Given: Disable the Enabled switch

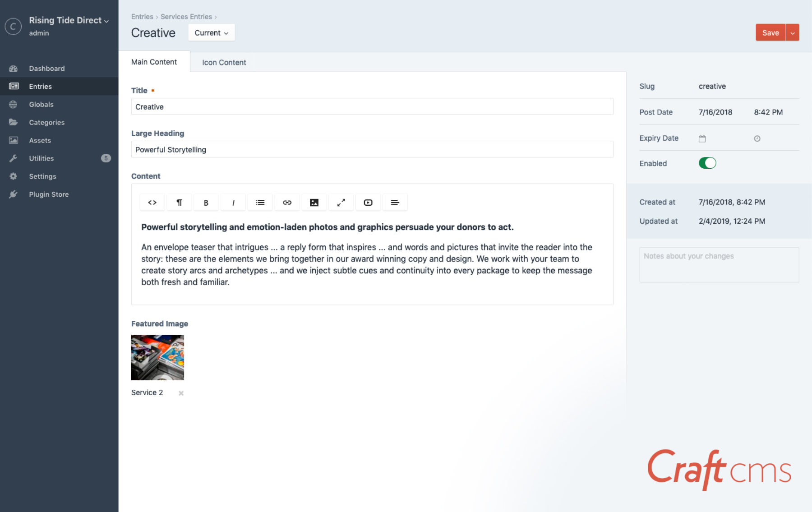Looking at the screenshot, I should coord(707,163).
